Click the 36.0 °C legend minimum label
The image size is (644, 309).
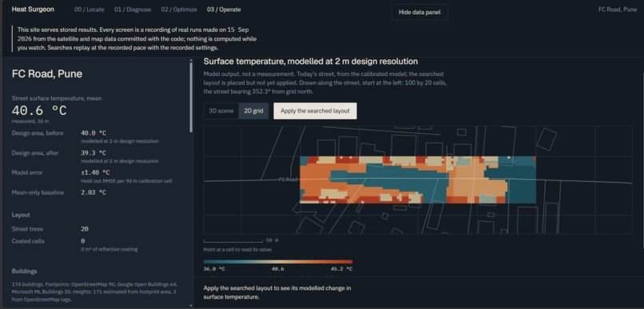coord(214,269)
